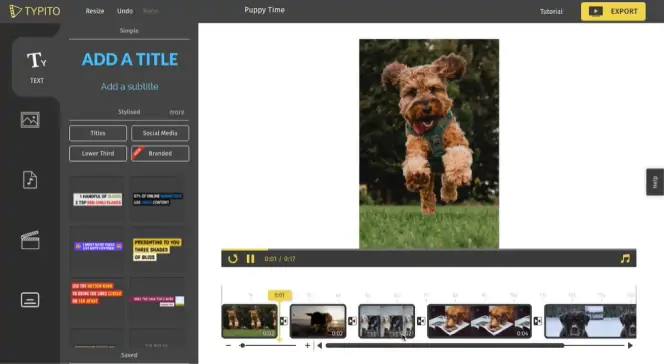Click the yellow 0:01 playhead marker

(279, 295)
